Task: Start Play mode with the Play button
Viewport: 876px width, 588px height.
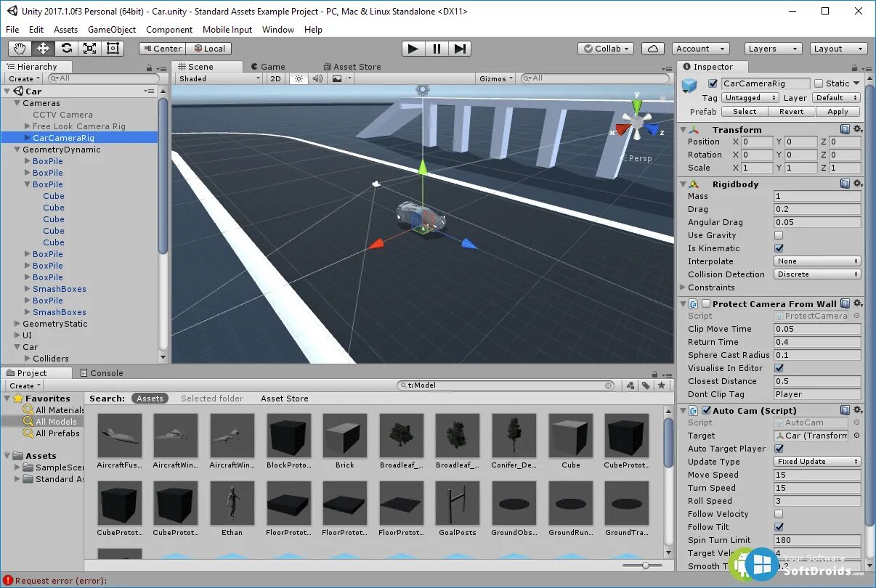Action: tap(413, 49)
